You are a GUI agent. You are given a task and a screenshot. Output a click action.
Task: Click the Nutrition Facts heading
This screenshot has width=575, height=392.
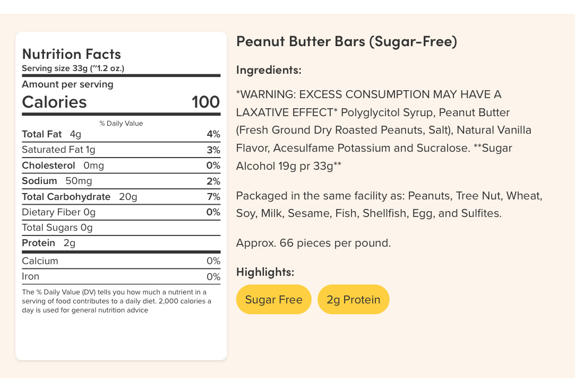71,54
